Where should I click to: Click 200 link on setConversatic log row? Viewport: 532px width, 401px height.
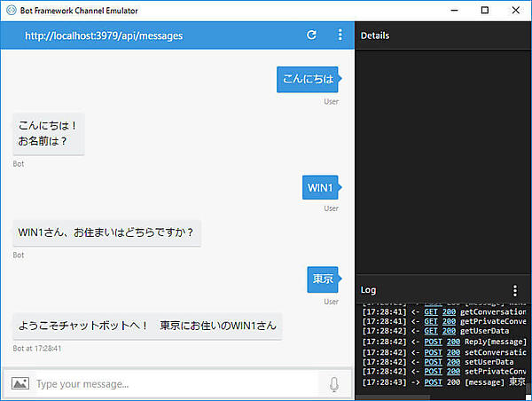click(x=453, y=353)
